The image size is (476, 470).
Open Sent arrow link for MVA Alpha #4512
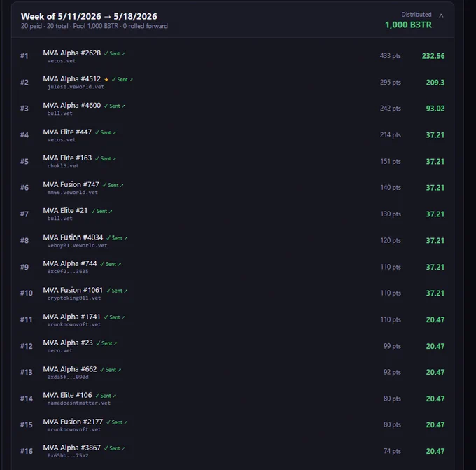[x=122, y=80]
